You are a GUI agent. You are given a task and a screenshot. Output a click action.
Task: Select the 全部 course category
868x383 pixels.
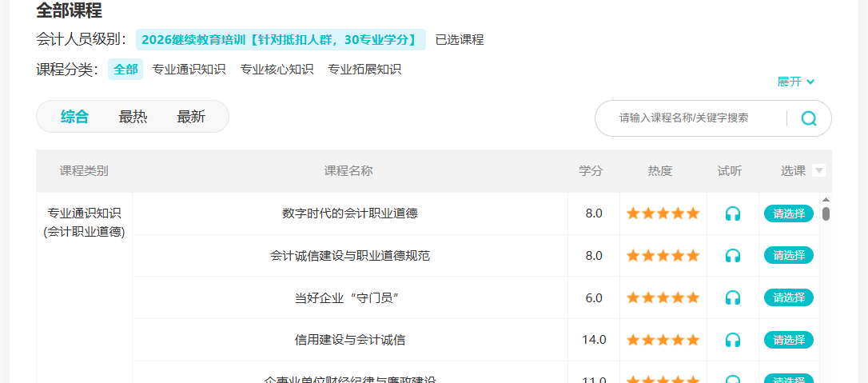click(x=125, y=70)
